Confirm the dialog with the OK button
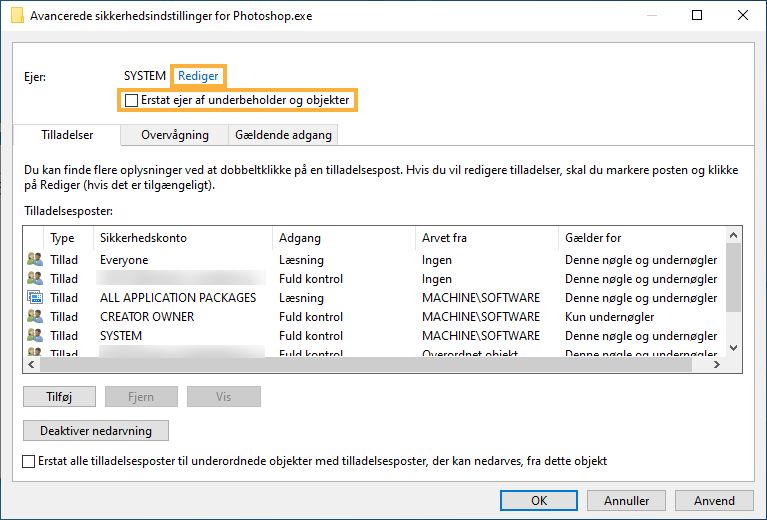 [539, 500]
